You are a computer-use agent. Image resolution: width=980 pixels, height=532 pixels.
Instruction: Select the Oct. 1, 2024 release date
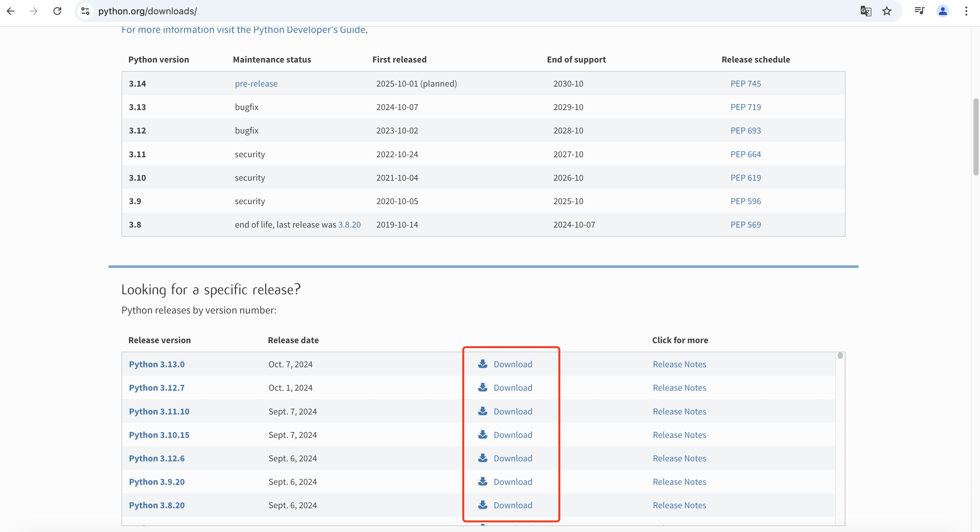click(x=290, y=388)
